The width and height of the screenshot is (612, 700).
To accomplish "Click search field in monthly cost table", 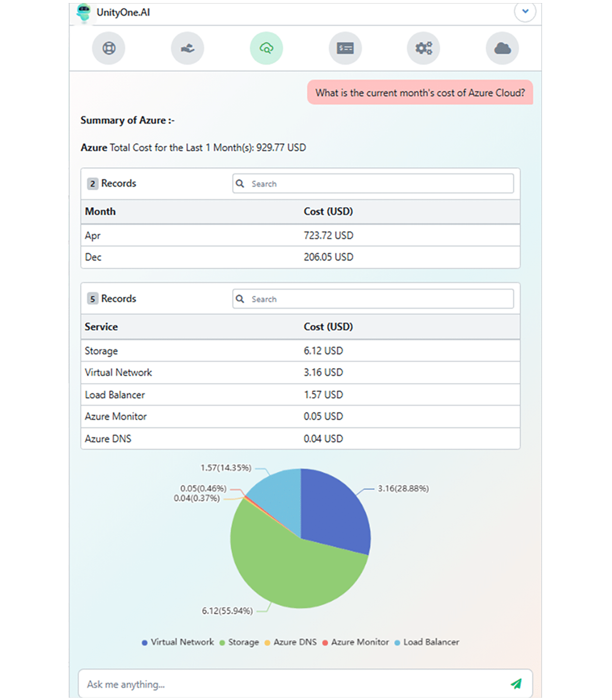I will [x=373, y=184].
